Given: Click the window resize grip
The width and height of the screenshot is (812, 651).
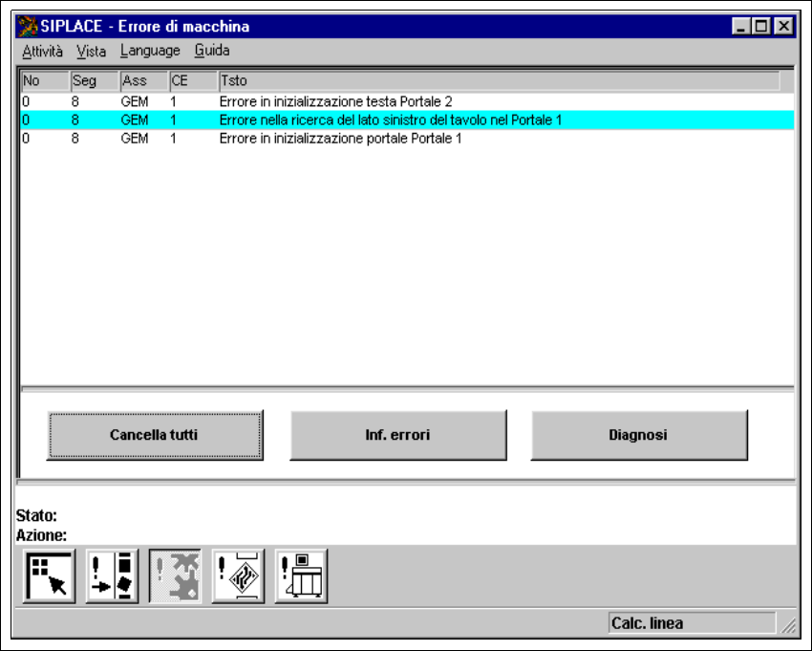Looking at the screenshot, I should 788,625.
